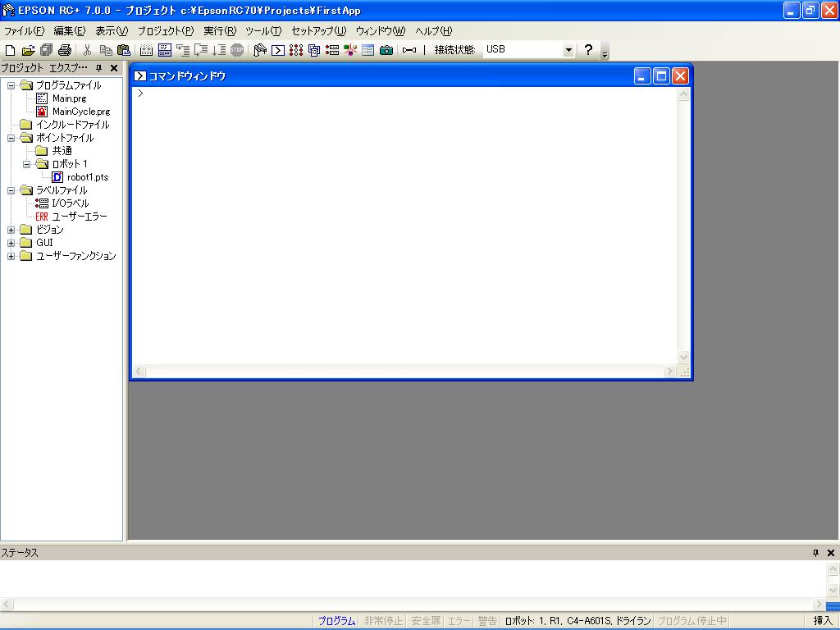The image size is (840, 630).
Task: Pin the Project Explorer panel
Action: (98, 68)
